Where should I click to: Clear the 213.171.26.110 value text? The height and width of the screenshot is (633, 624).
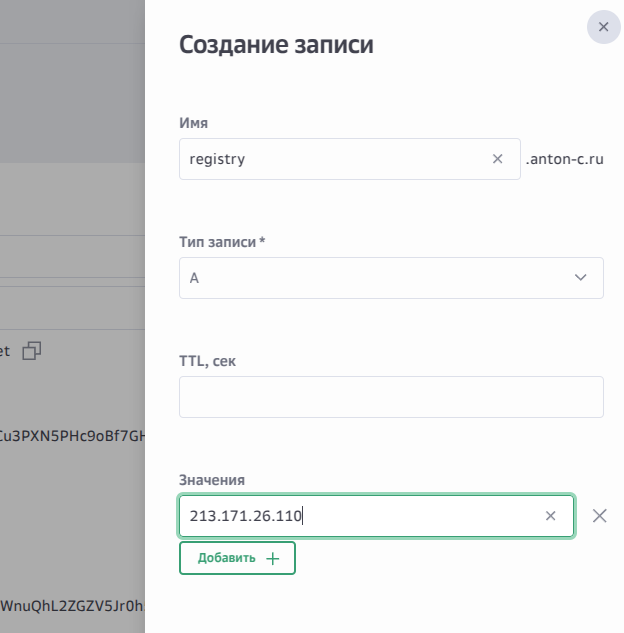(550, 516)
